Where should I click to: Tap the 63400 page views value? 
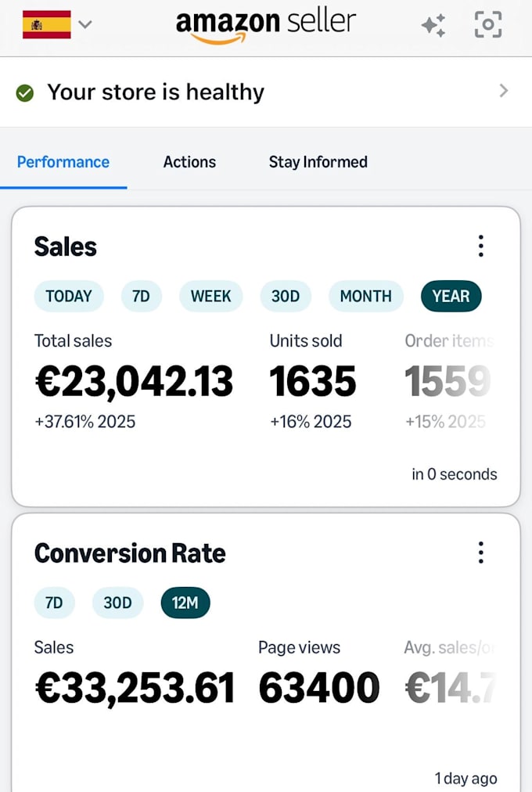pos(318,688)
